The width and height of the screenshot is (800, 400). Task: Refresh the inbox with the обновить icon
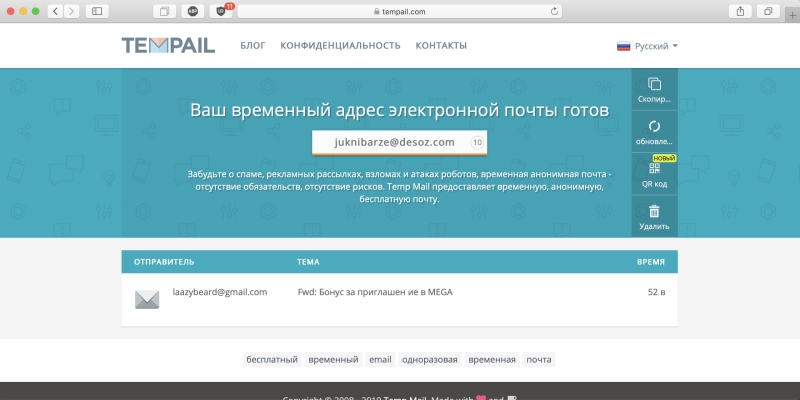pos(654,132)
